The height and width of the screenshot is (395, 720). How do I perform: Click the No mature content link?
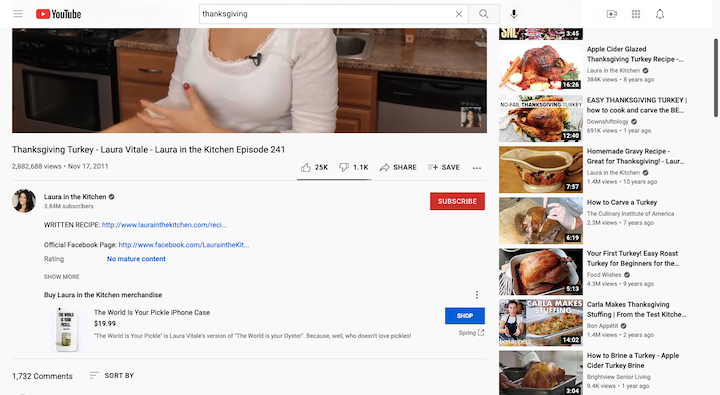[136, 259]
